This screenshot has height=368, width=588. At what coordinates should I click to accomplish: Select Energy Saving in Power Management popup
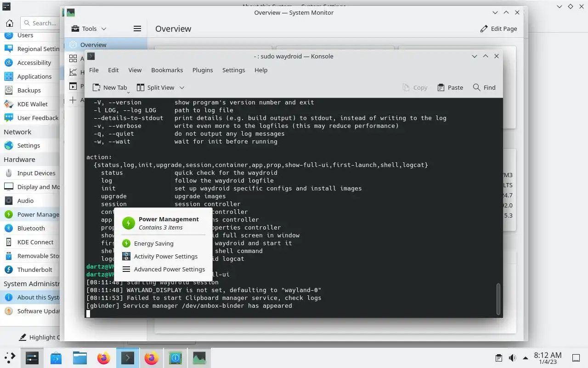163,243
